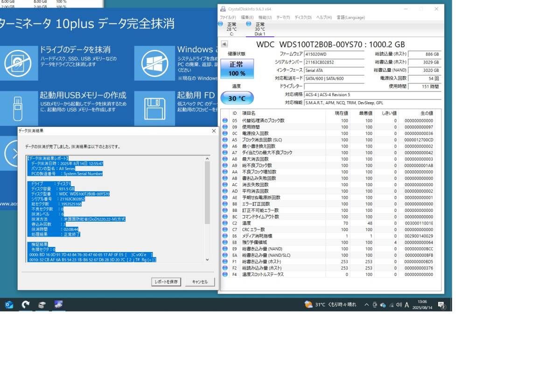Screen dimensions: 560x392
Task: Show hidden tray icons chevron
Action: (366, 305)
